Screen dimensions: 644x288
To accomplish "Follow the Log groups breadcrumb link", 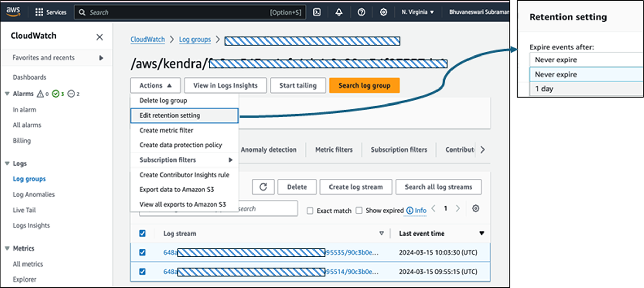I will tap(195, 39).
